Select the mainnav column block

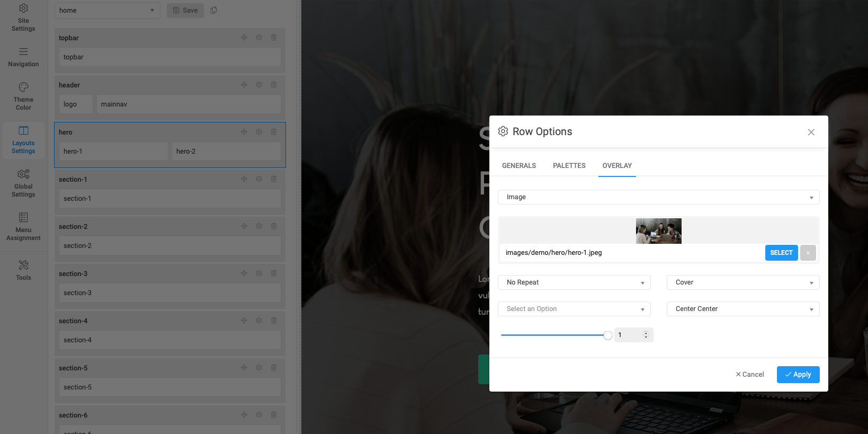189,104
